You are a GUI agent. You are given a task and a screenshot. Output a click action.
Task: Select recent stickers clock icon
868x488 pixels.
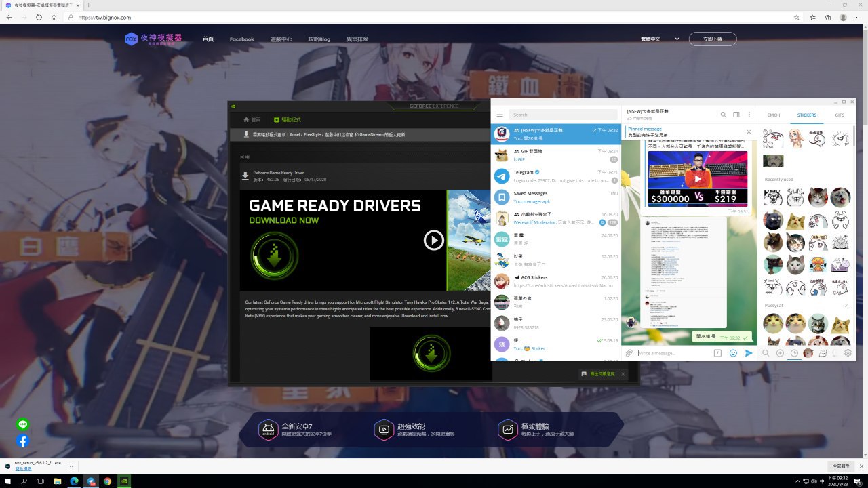(x=794, y=353)
